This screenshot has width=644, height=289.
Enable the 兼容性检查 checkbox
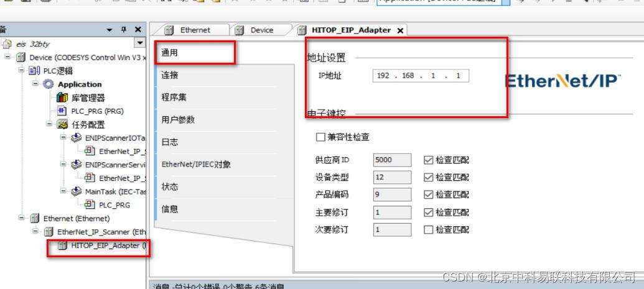(x=320, y=137)
